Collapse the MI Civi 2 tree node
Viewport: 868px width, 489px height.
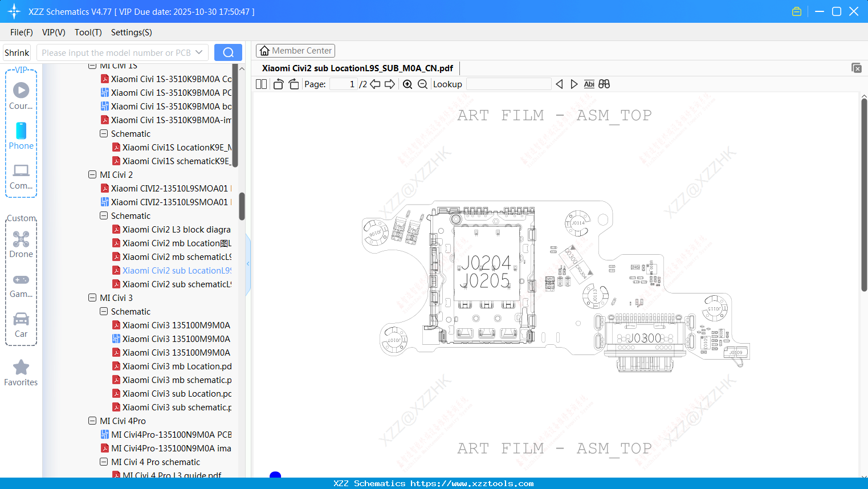point(92,174)
